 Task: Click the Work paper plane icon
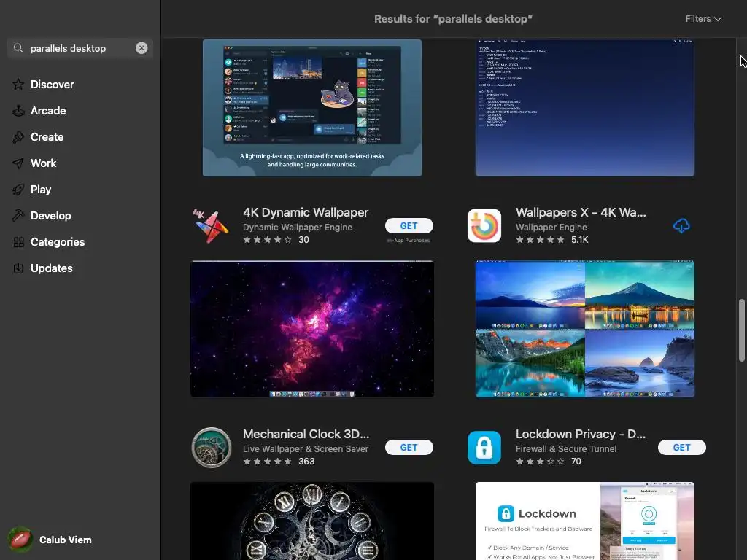click(18, 163)
